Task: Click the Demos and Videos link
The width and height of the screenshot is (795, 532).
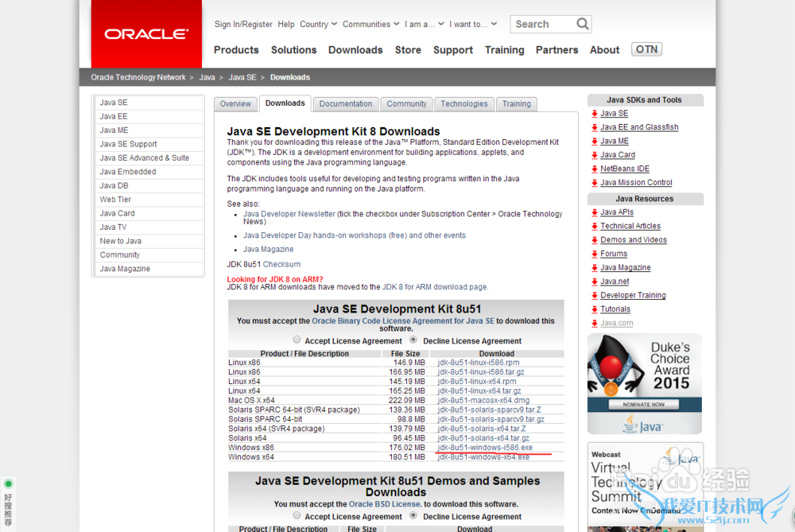Action: tap(634, 240)
